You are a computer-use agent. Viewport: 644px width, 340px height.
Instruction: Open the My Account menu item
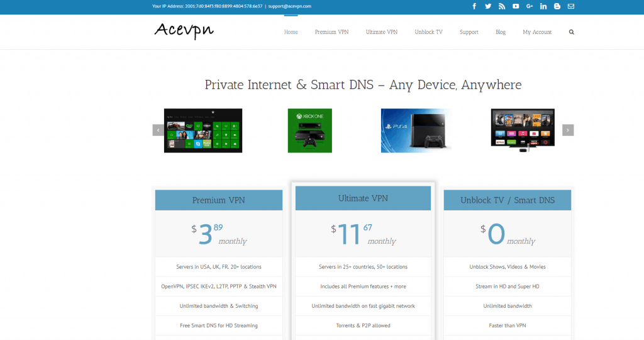click(x=537, y=32)
